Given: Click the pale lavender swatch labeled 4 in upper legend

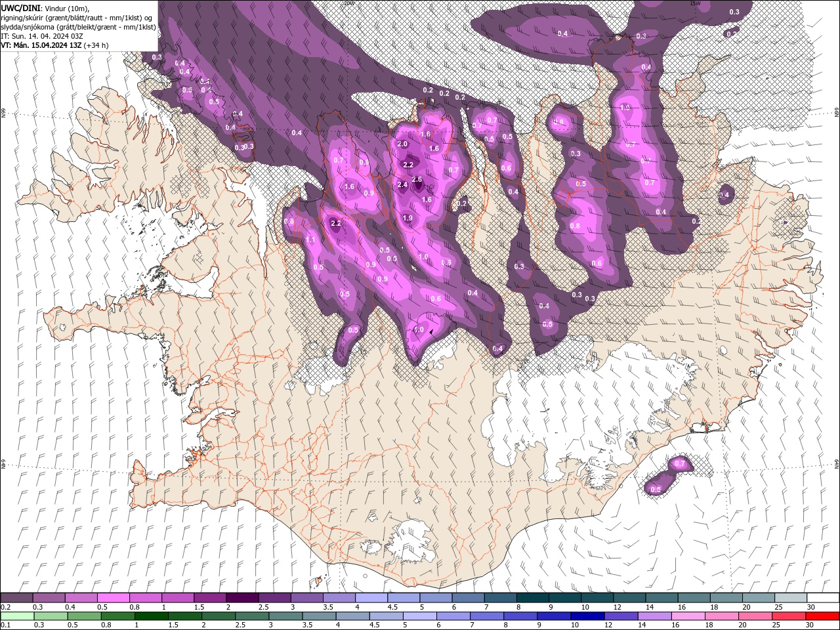Looking at the screenshot, I should 371,598.
